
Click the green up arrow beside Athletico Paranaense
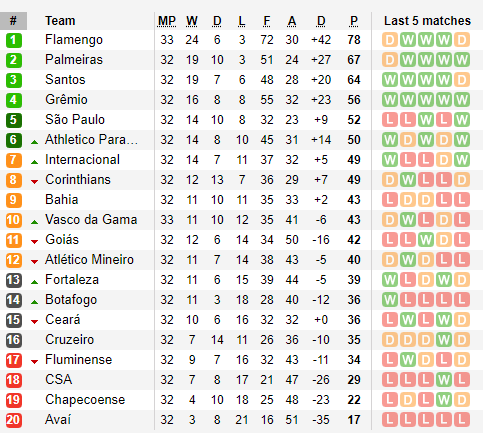click(x=34, y=142)
